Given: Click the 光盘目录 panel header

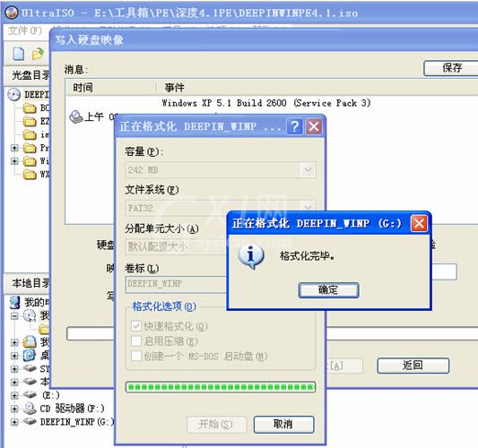Looking at the screenshot, I should (x=27, y=75).
